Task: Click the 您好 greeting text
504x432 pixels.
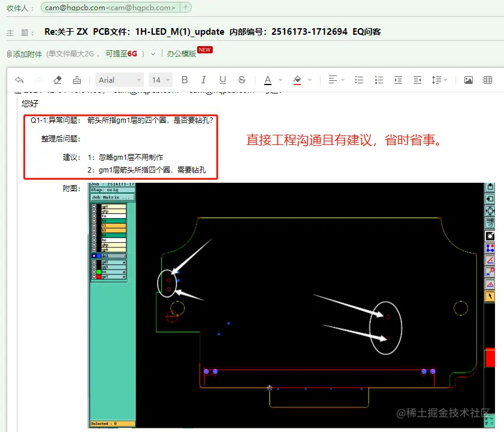Action: tap(30, 104)
